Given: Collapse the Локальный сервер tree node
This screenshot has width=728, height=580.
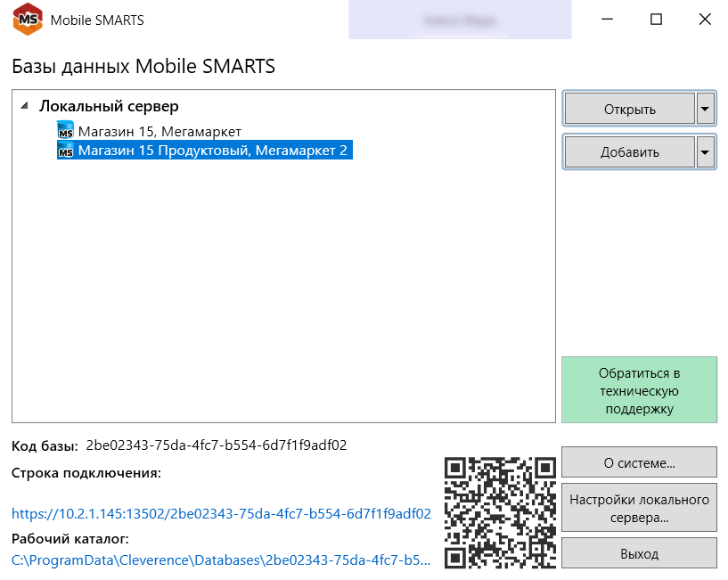Looking at the screenshot, I should click(x=22, y=106).
